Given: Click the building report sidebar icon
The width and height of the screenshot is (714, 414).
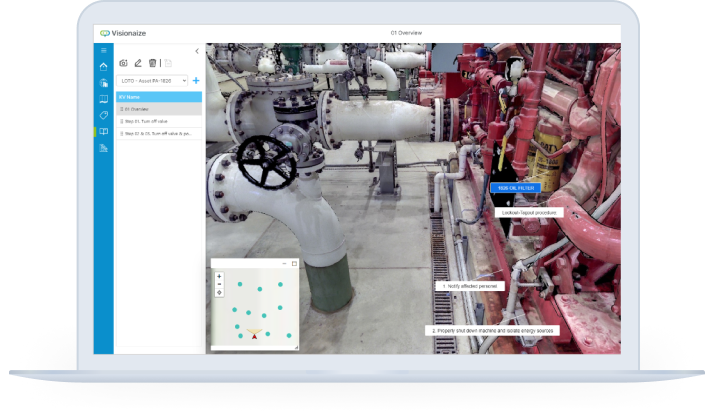Looking at the screenshot, I should (x=104, y=148).
